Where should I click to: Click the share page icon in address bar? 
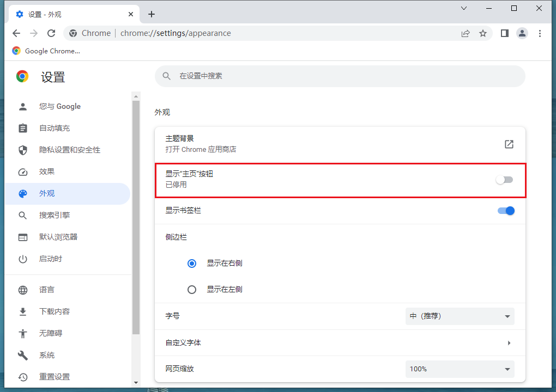(x=465, y=33)
